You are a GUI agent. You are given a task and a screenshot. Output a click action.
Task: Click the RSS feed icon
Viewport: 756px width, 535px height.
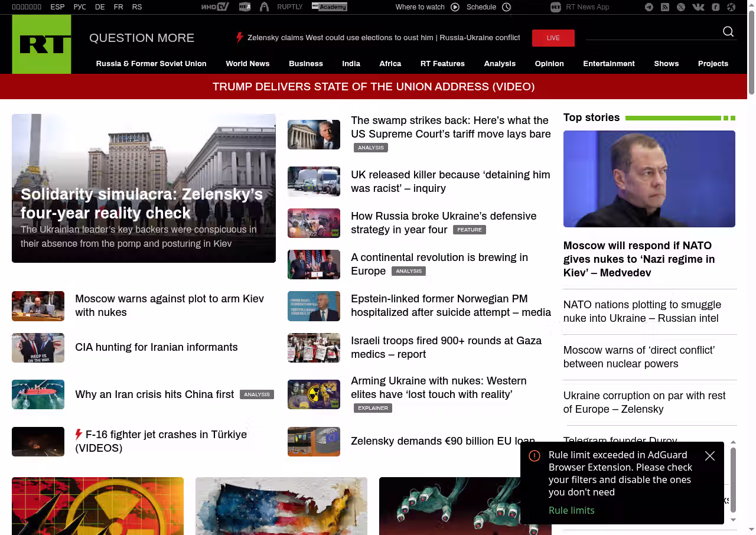click(x=665, y=7)
